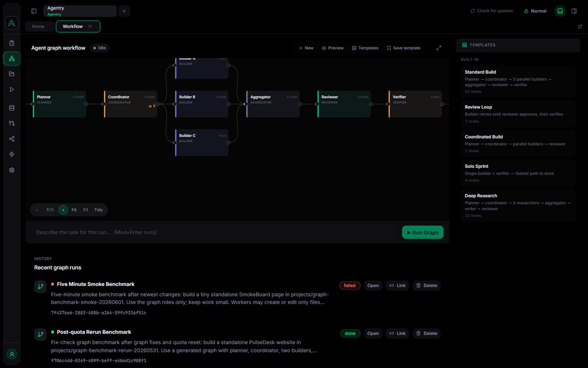Open the Post-quota Rerun Benchmark run
This screenshot has width=588, height=368.
pyautogui.click(x=373, y=334)
